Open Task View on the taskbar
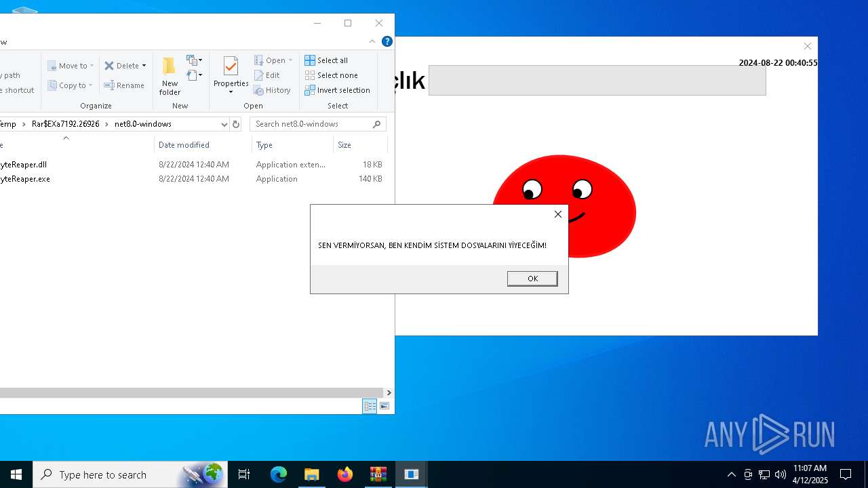Screen dimensions: 868x488 pyautogui.click(x=244, y=474)
